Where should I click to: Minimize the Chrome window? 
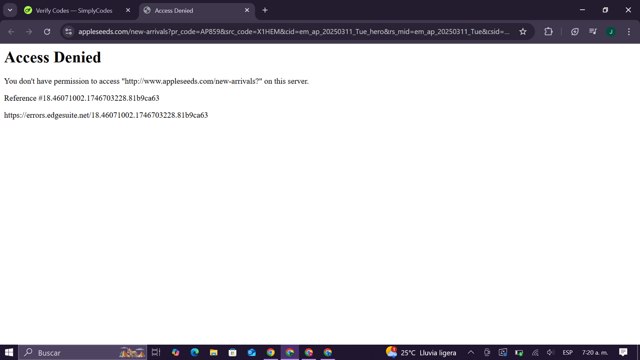582,10
